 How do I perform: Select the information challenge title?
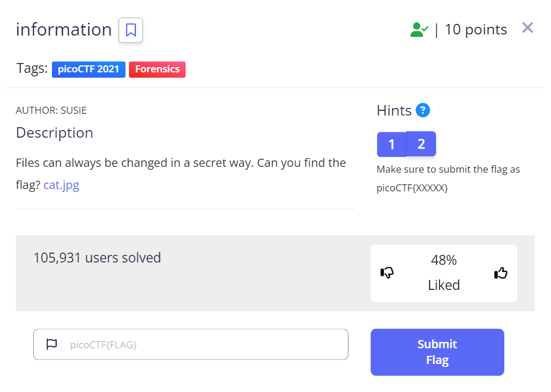64,29
